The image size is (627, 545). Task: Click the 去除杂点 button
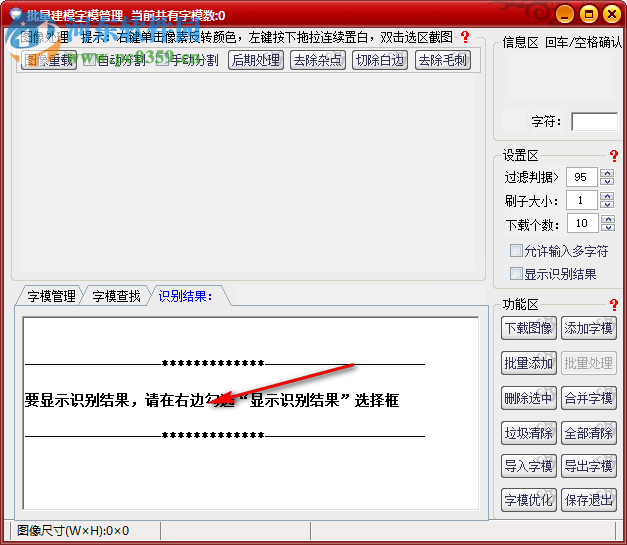pyautogui.click(x=318, y=60)
